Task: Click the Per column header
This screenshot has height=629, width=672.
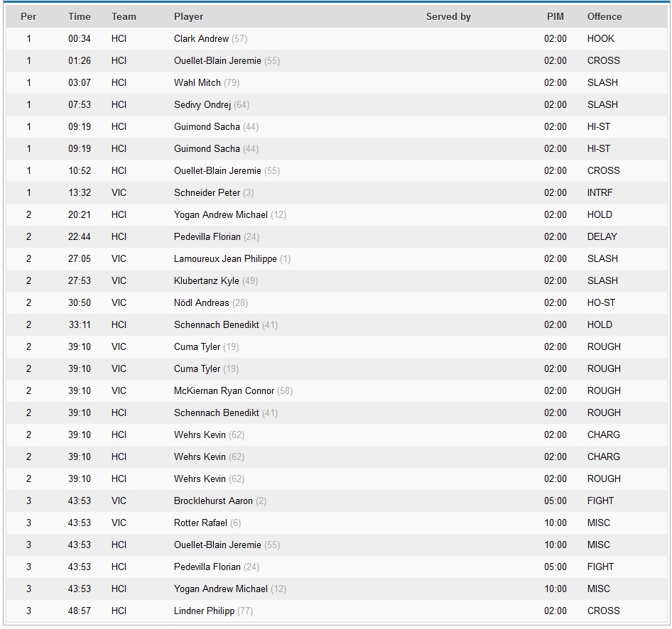Action: pyautogui.click(x=28, y=16)
